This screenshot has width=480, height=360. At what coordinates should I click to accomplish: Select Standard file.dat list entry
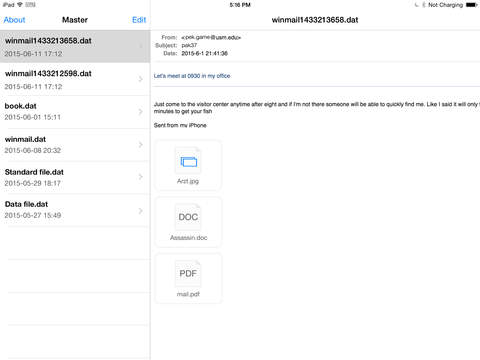click(x=75, y=177)
